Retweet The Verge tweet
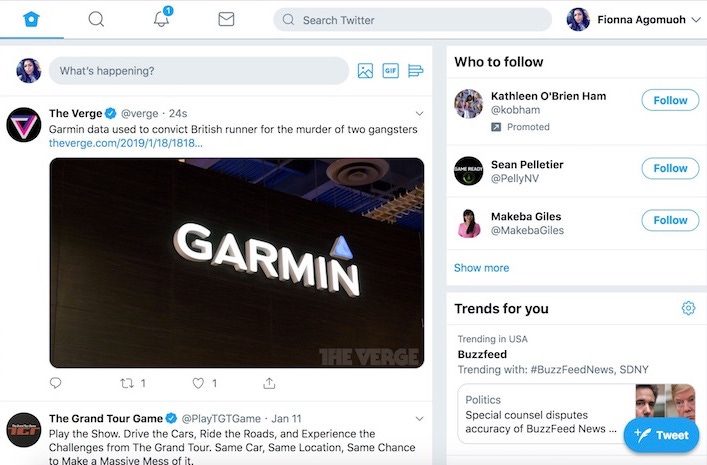The width and height of the screenshot is (707, 465). click(127, 383)
